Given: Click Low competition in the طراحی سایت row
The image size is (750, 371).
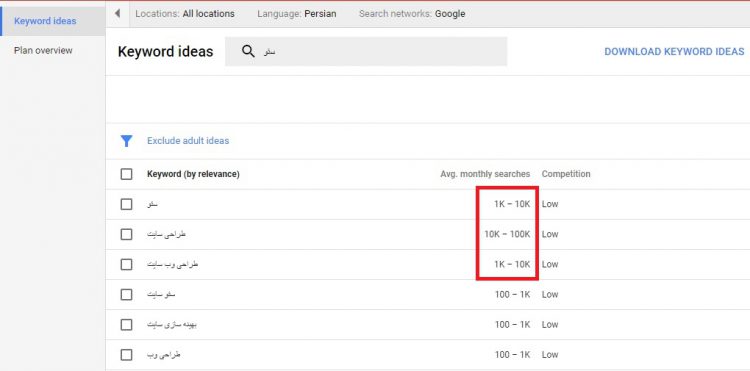Looking at the screenshot, I should [x=550, y=234].
